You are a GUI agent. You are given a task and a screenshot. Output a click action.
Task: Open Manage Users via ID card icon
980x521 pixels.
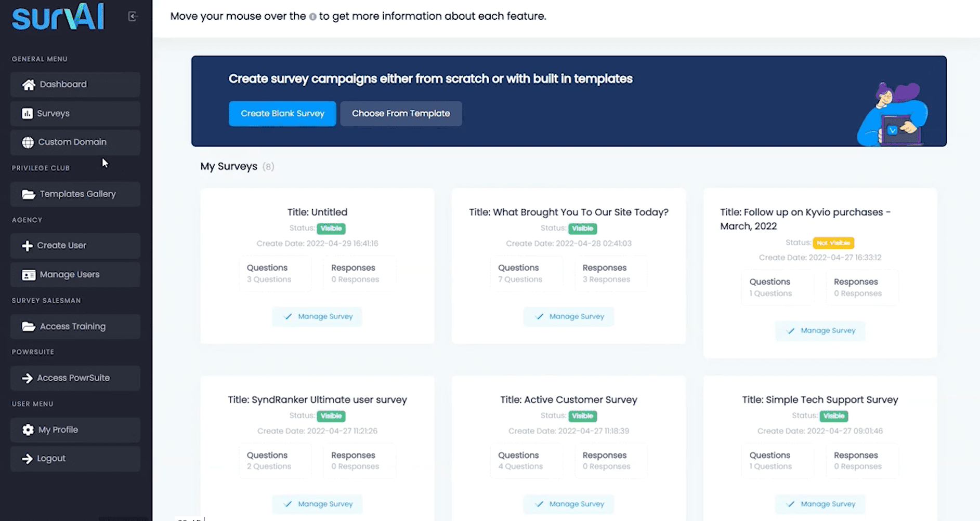click(x=29, y=275)
